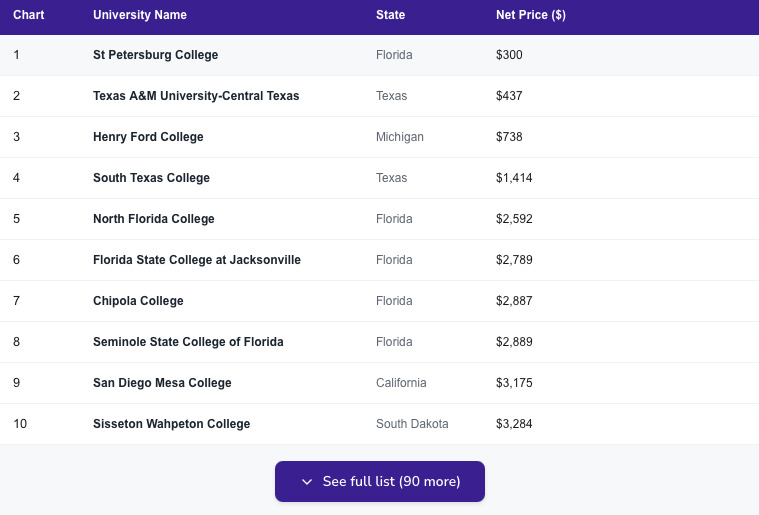Open Texas A&M University-Central Texas entry
The image size is (759, 515).
tap(196, 96)
